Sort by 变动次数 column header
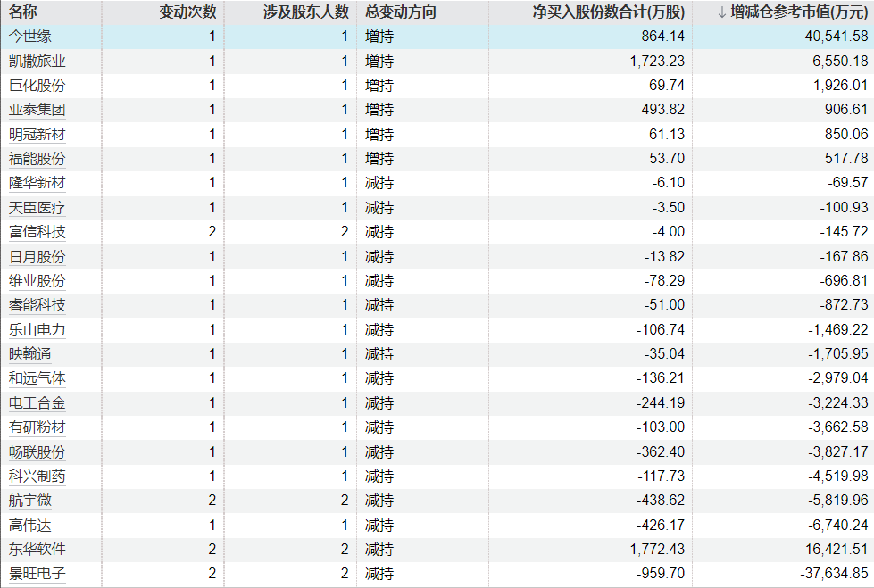The image size is (874, 588). click(x=187, y=12)
